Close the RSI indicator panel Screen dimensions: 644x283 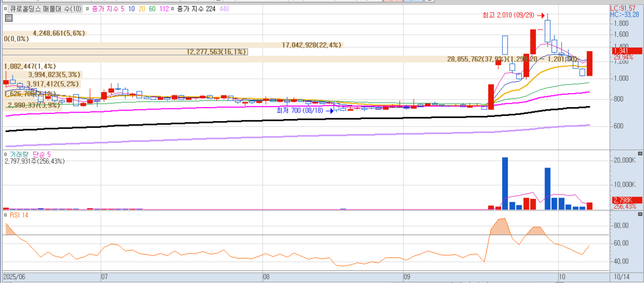640,214
